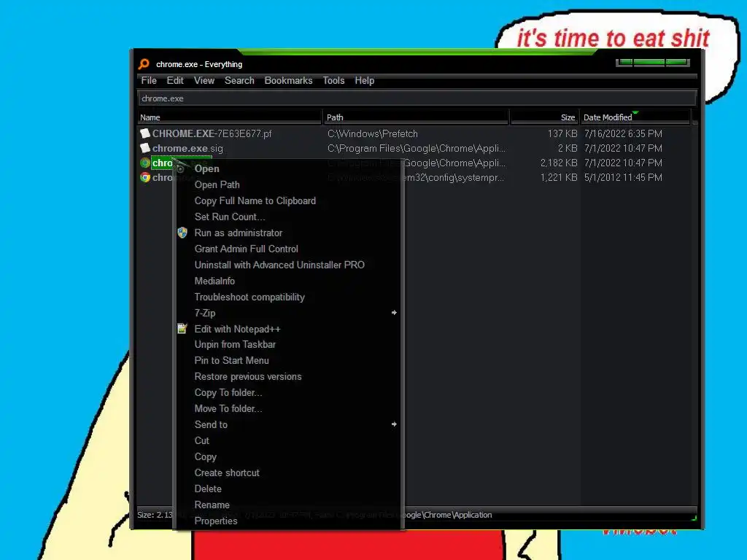
Task: Click the search box containing chrome.exe
Action: (x=417, y=98)
